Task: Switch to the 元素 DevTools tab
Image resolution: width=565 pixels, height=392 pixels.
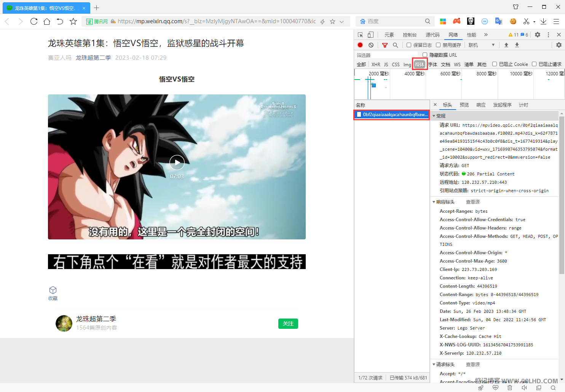Action: [x=389, y=35]
